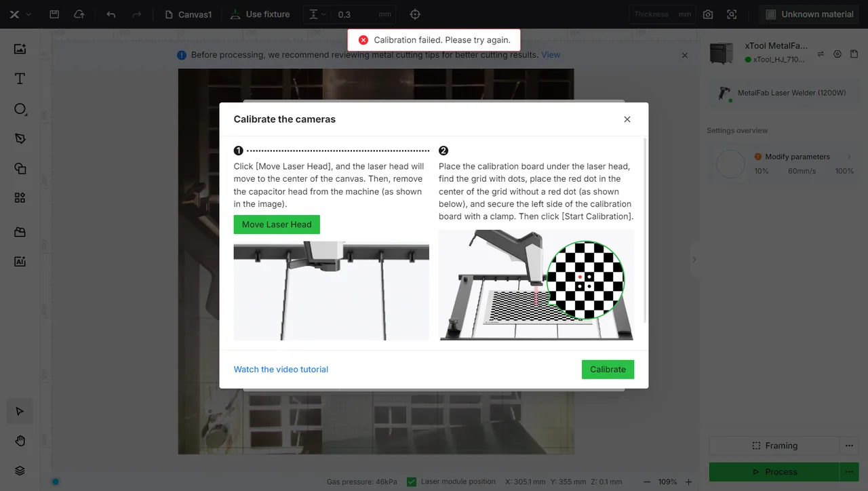Select the Hand pan tool
Viewport: 868px width, 491px height.
pos(20,441)
